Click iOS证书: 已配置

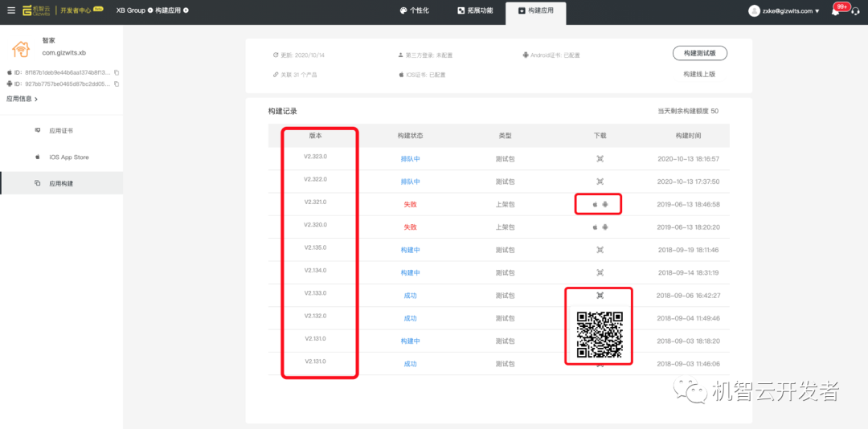[x=421, y=74]
